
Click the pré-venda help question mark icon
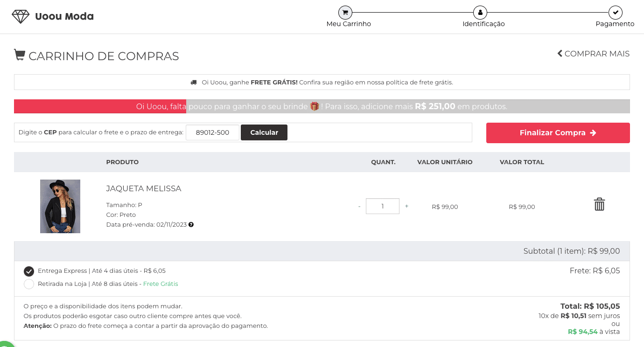(191, 225)
